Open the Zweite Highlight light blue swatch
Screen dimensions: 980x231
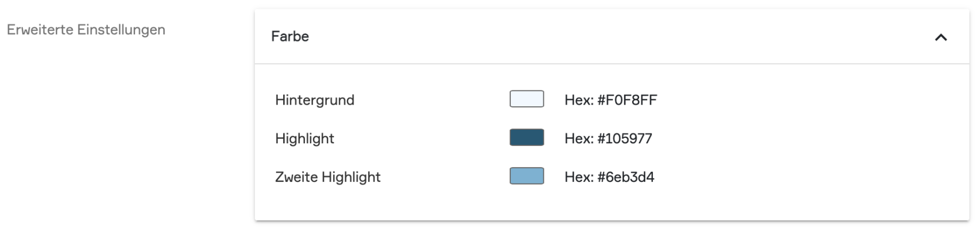click(x=526, y=176)
